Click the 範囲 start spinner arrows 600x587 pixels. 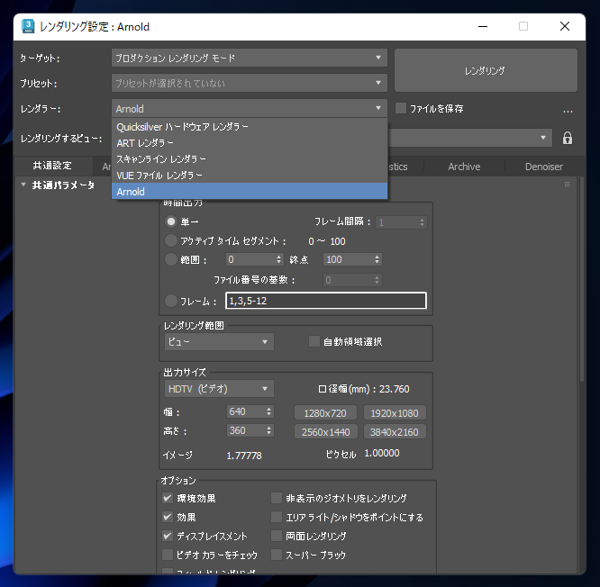[x=279, y=259]
